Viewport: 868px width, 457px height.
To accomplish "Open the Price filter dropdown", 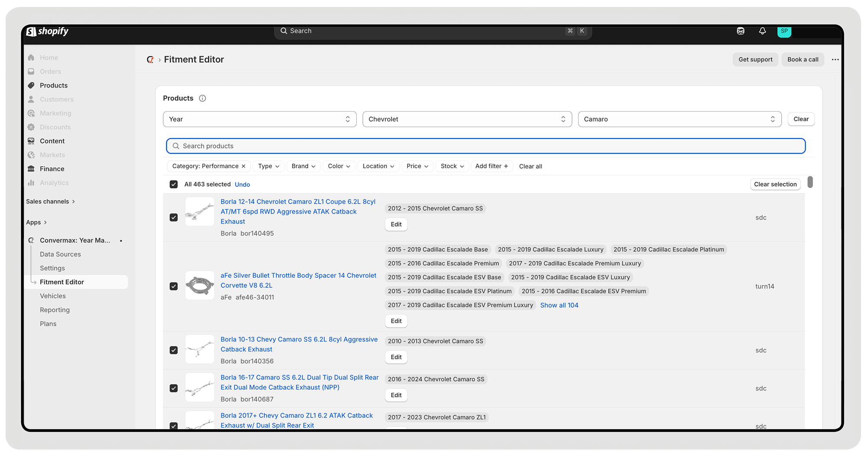I will (x=418, y=166).
